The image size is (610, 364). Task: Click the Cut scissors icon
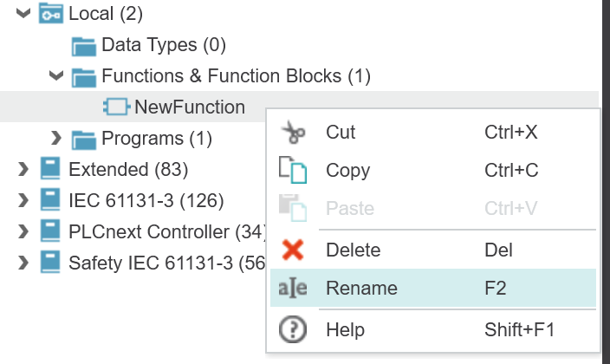[294, 133]
